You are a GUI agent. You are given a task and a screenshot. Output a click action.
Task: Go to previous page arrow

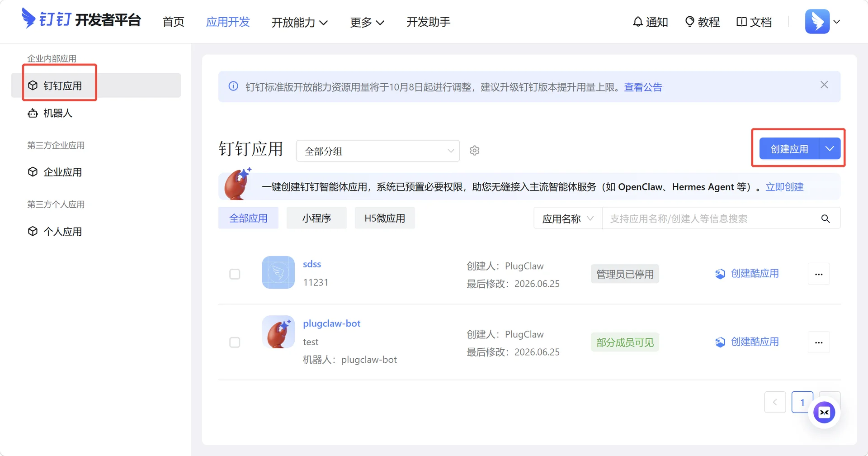(775, 402)
